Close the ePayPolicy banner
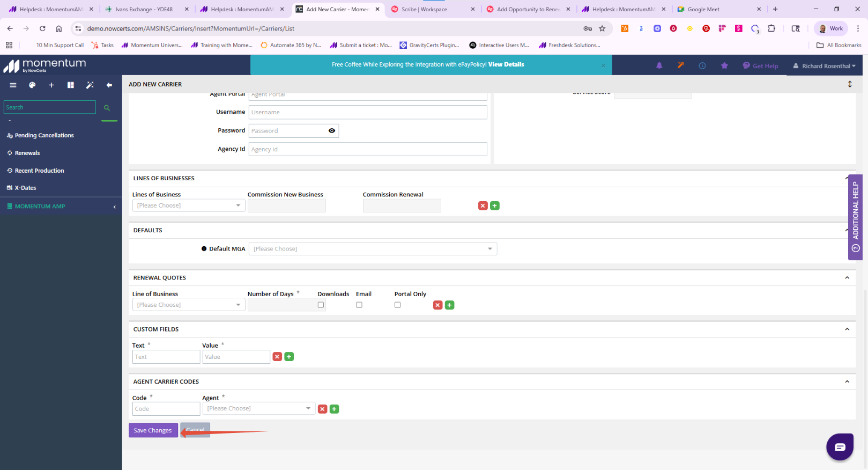The width and height of the screenshot is (868, 470). pyautogui.click(x=603, y=65)
